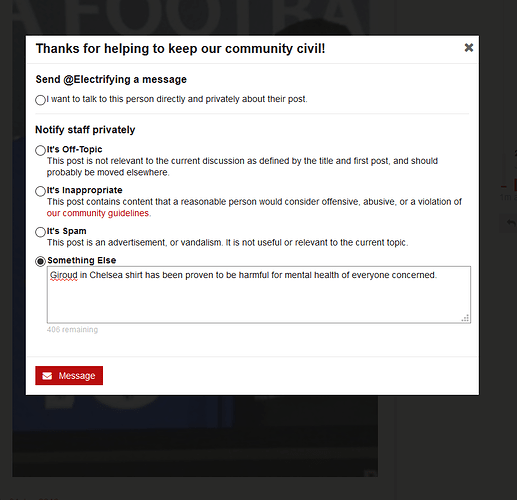Grab the textarea resize handle corner
Screen dimensions: 517x500
(465, 318)
